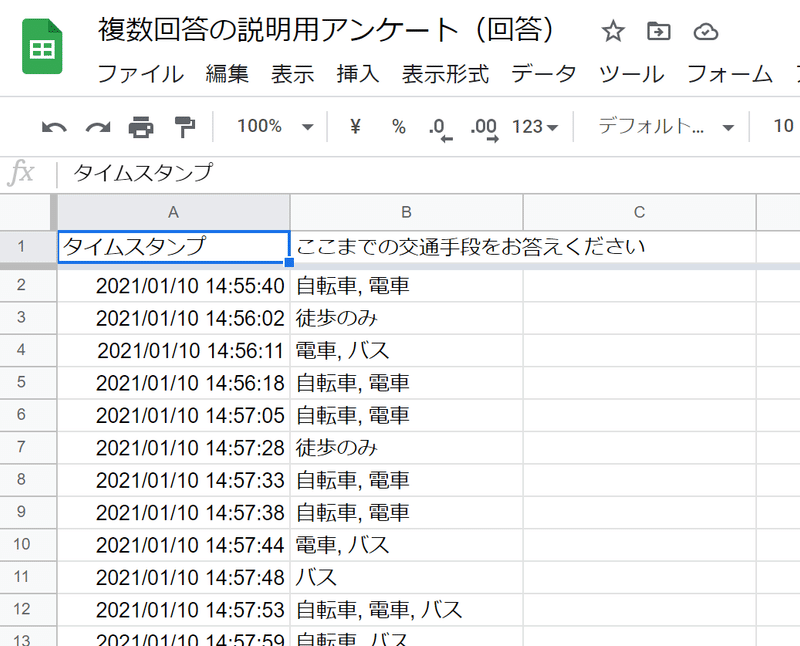Activate the paint format tool
800x646 pixels.
pyautogui.click(x=184, y=127)
